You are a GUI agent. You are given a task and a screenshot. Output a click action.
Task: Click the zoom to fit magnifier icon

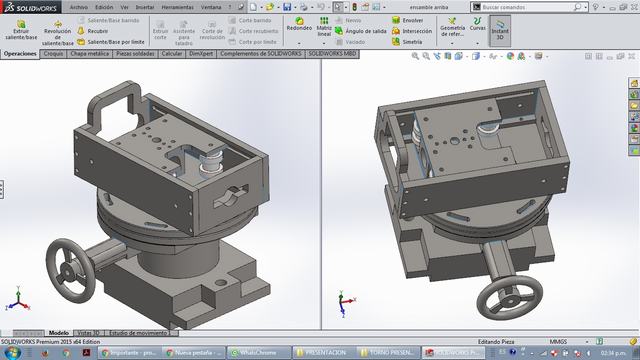(415, 56)
